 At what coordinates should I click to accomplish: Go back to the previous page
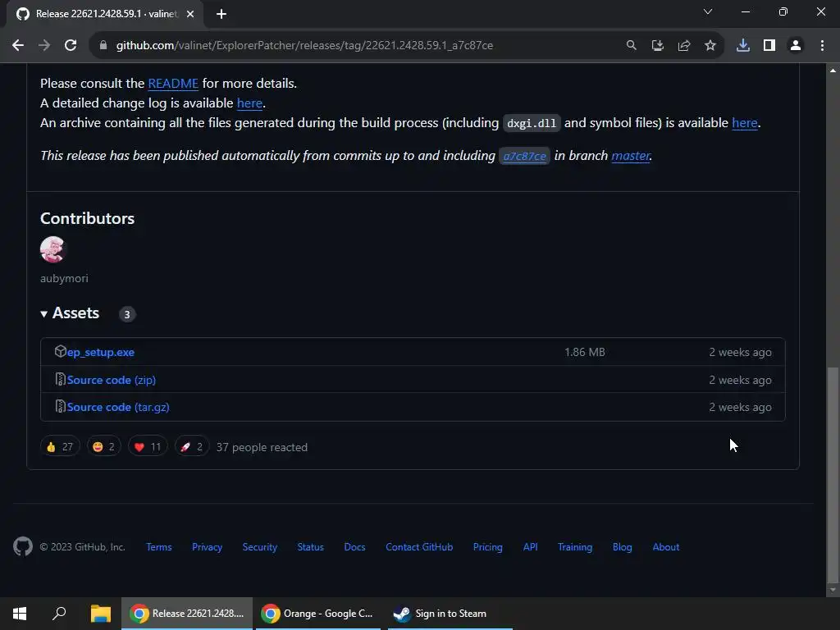[x=18, y=46]
